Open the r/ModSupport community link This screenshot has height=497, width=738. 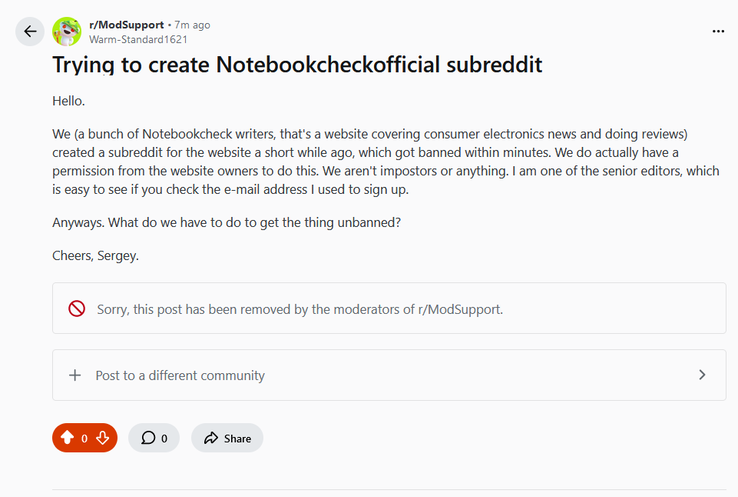pyautogui.click(x=127, y=24)
